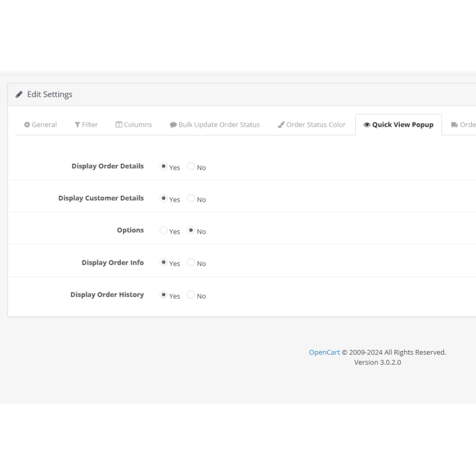
Task: Click the comment icon on the rightmost Orders tab
Action: click(x=454, y=124)
